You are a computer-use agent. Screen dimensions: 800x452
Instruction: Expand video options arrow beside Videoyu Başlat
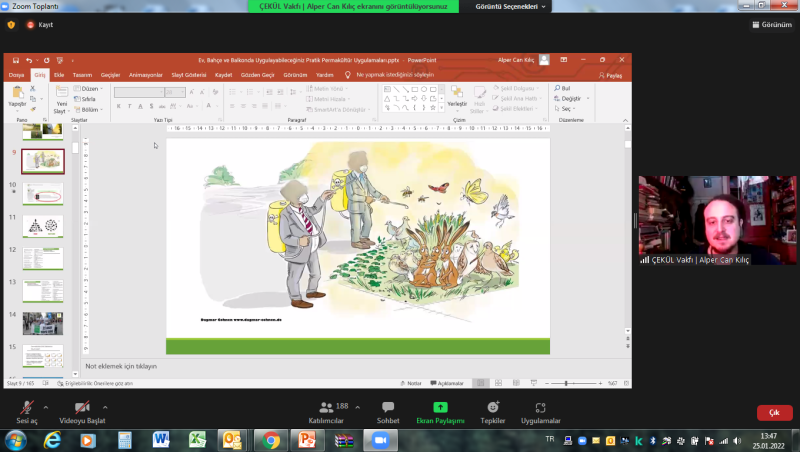click(105, 407)
